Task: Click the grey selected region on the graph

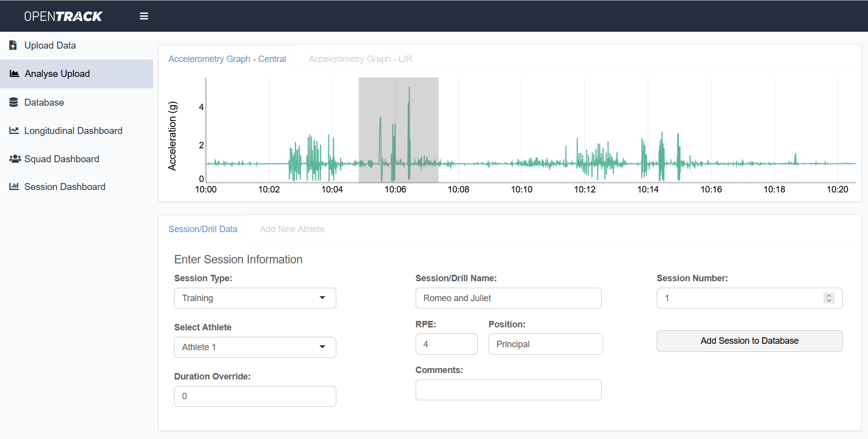Action: [x=399, y=130]
